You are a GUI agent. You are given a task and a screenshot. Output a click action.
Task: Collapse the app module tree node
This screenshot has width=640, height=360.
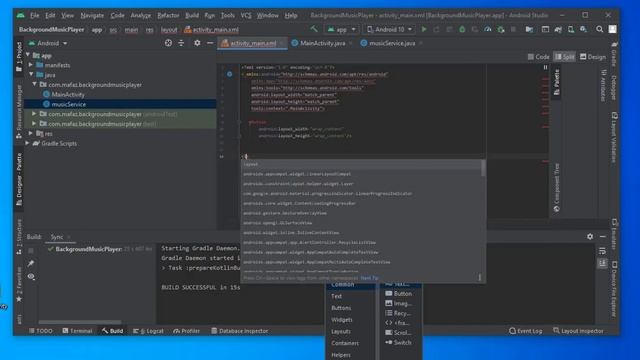point(28,55)
